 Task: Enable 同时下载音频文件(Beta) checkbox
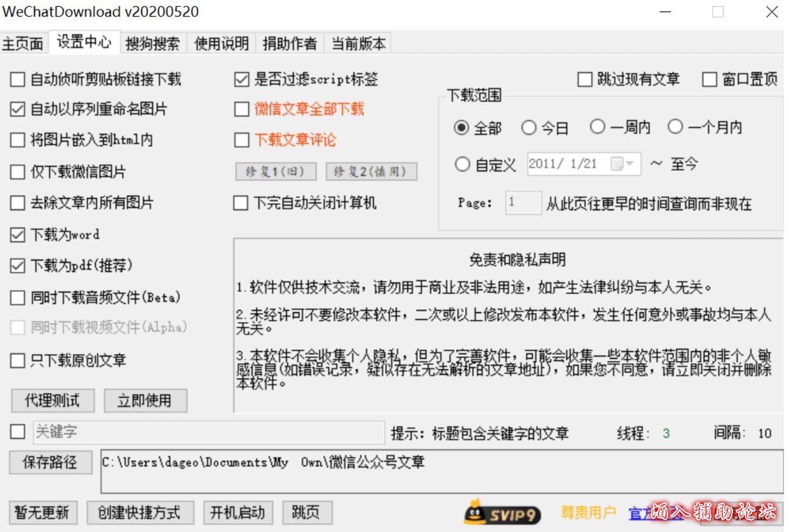(x=18, y=298)
